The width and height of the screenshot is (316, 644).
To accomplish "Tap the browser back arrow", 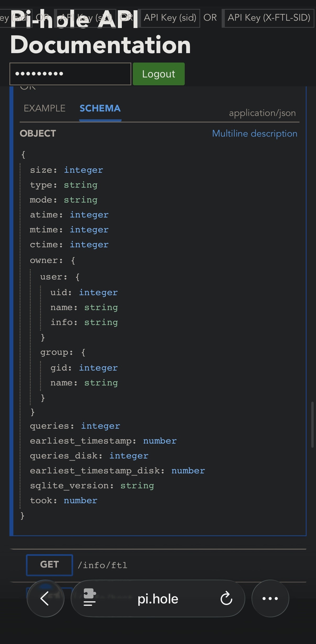I will coord(45,598).
